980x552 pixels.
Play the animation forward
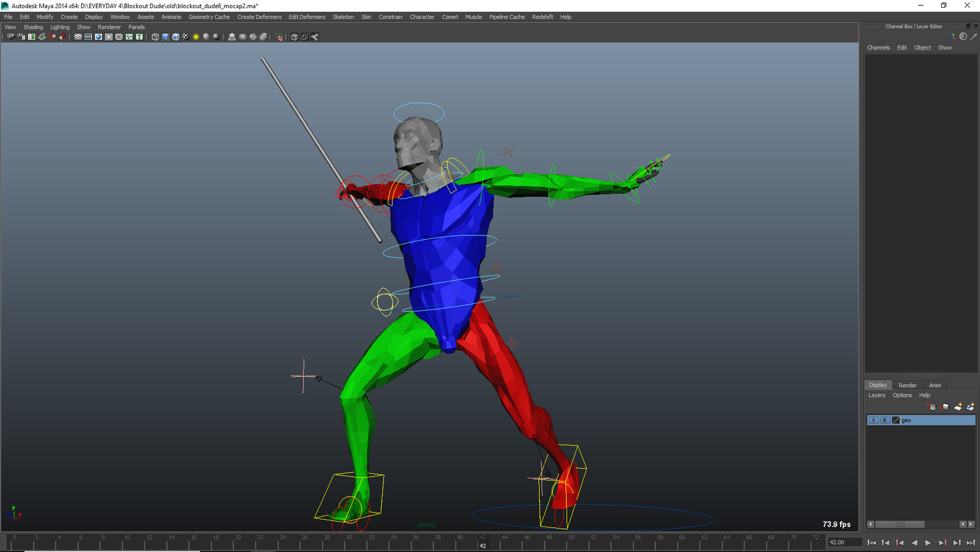point(928,543)
